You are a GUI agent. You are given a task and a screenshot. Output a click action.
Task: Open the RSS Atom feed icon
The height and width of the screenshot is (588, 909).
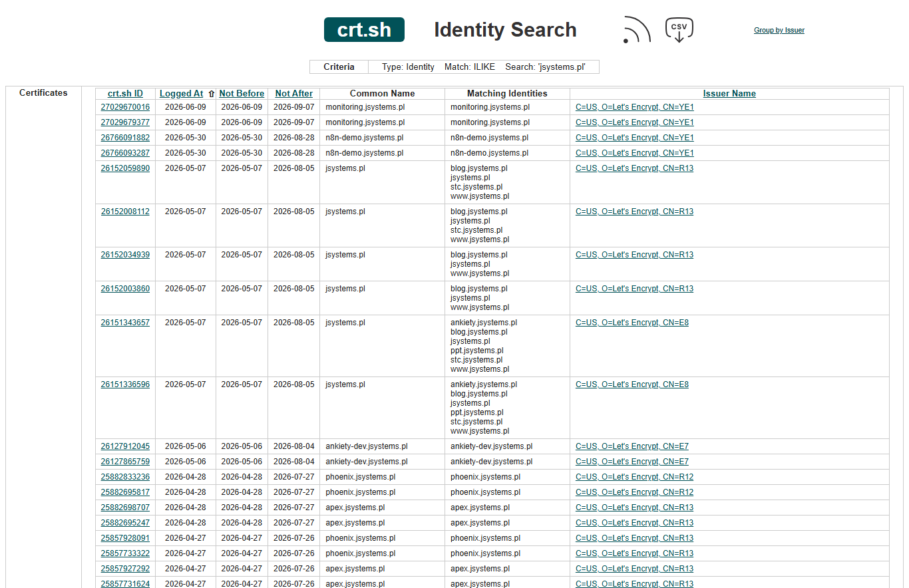click(637, 30)
